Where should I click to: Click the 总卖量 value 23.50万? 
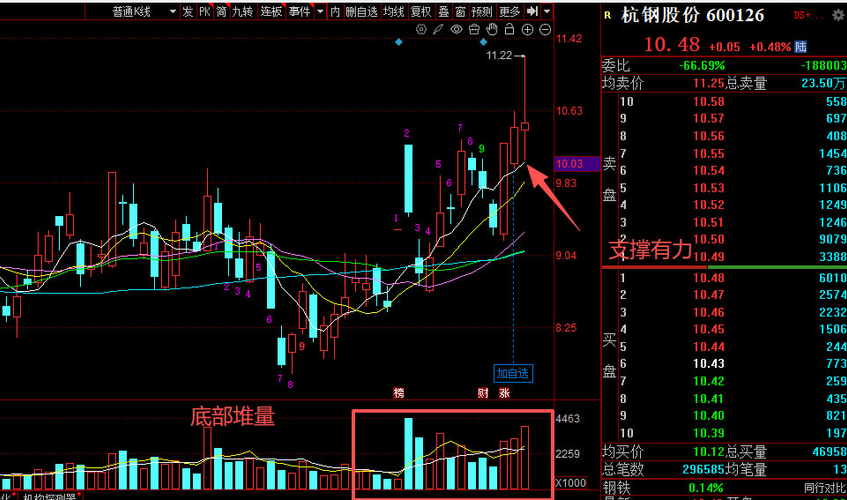coord(824,83)
